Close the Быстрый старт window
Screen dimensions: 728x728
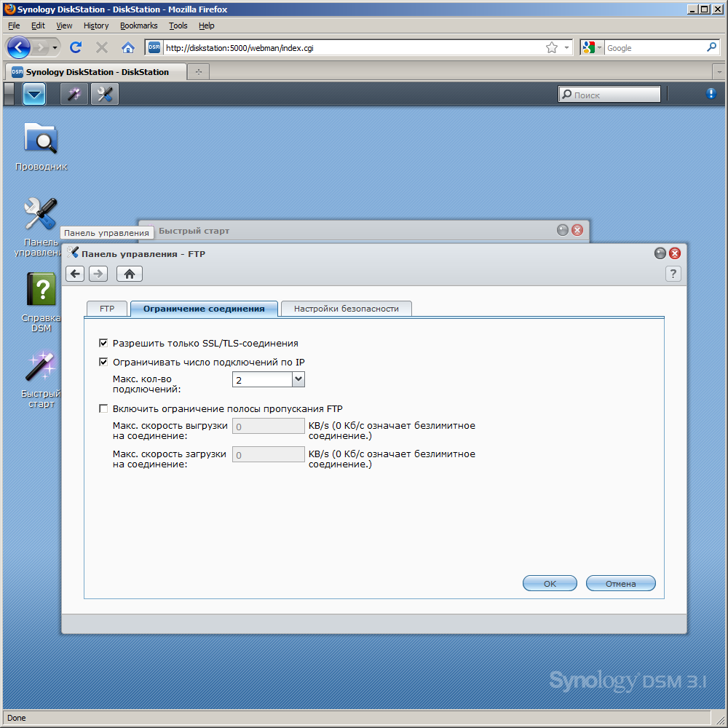click(x=577, y=230)
